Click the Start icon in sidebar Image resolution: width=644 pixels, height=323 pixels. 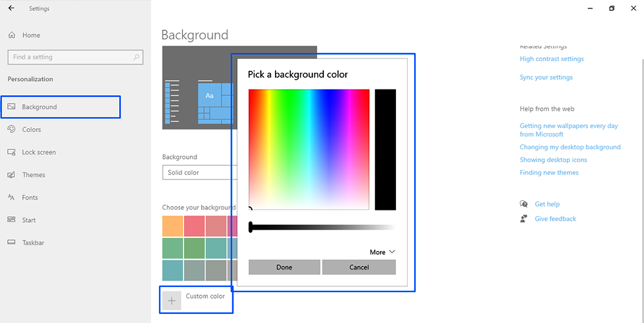click(x=12, y=220)
